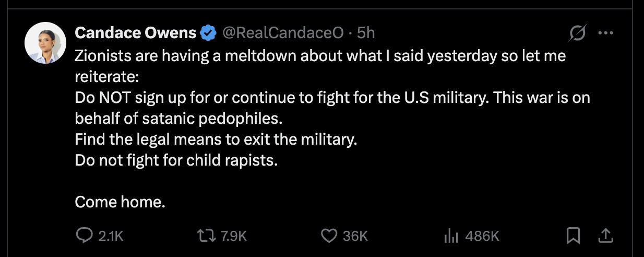Click the 2.1K reply count
644x257 pixels.
coord(111,237)
